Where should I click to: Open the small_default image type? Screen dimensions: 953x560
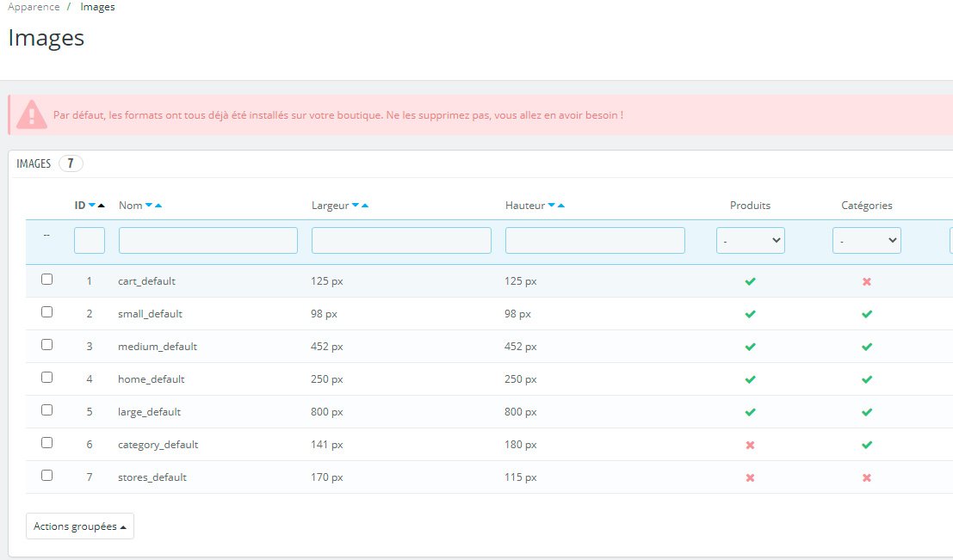point(150,314)
